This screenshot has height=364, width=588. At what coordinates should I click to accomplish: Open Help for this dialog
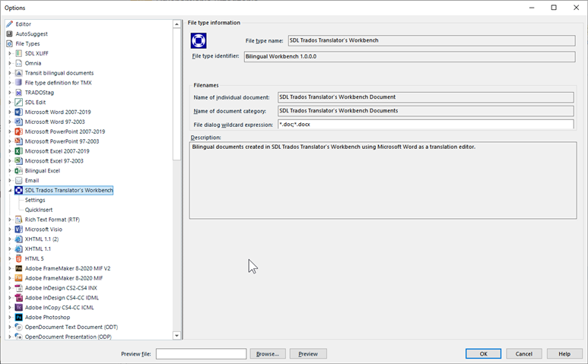coord(564,354)
